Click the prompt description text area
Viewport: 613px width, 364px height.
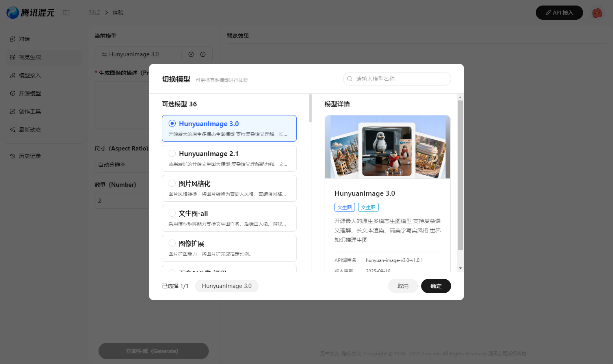click(x=122, y=105)
